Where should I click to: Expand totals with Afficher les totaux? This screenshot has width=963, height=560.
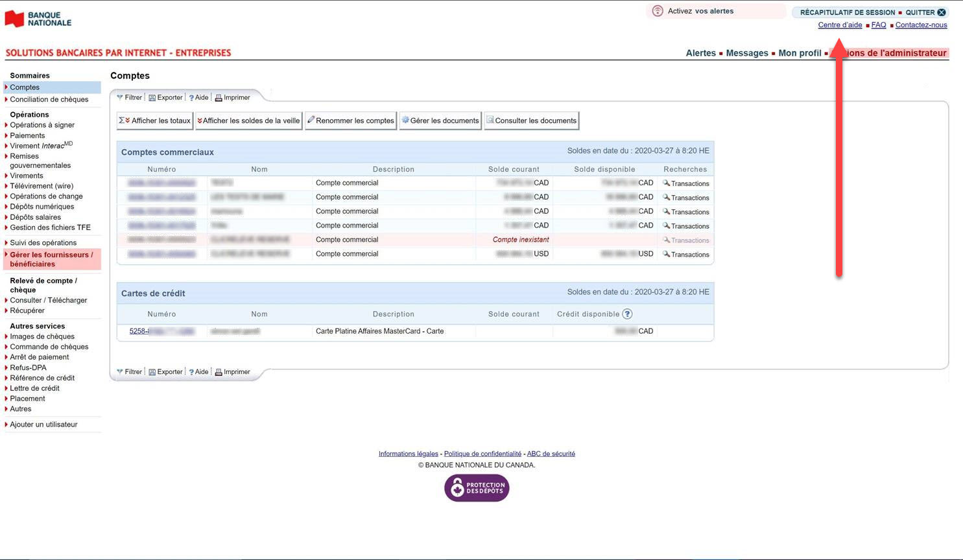pyautogui.click(x=155, y=121)
